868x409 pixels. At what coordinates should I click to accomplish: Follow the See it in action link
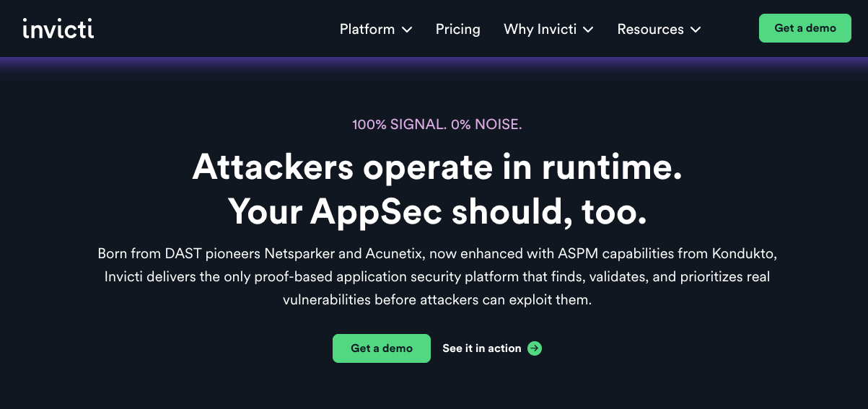481,348
